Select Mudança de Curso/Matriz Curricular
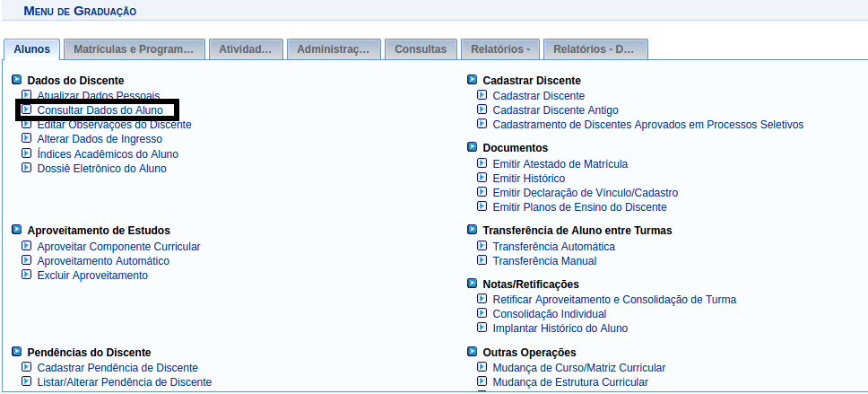This screenshot has height=394, width=868. [578, 368]
